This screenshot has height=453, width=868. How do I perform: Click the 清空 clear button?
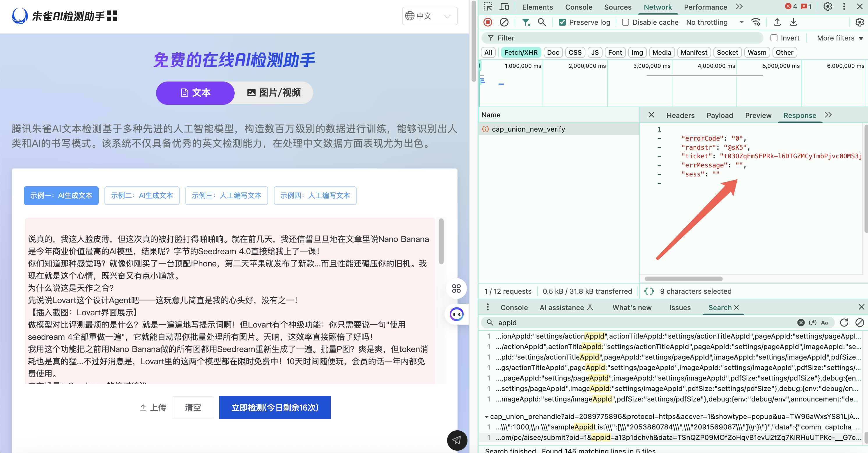pos(193,408)
